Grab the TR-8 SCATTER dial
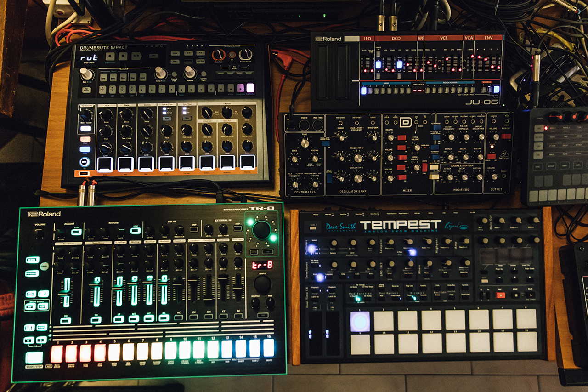Viewport: 588px width, 392px height. click(x=261, y=230)
